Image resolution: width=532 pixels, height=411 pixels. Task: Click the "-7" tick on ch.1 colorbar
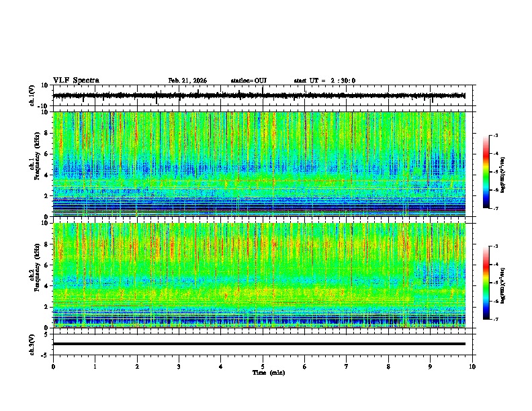point(495,208)
